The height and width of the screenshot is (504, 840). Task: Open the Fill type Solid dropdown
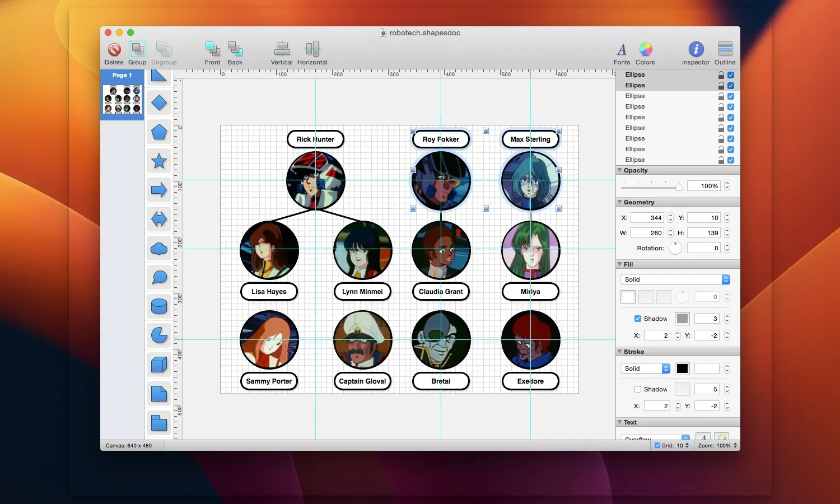pos(675,279)
